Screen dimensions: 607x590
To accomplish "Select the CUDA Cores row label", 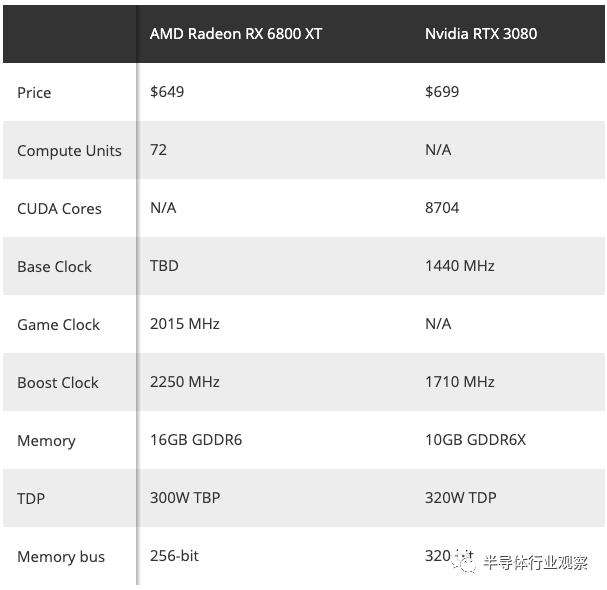I will (x=59, y=208).
